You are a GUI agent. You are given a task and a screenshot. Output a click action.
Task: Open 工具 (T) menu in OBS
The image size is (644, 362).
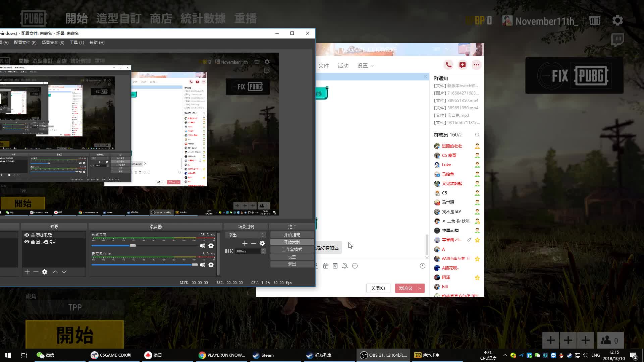77,43
